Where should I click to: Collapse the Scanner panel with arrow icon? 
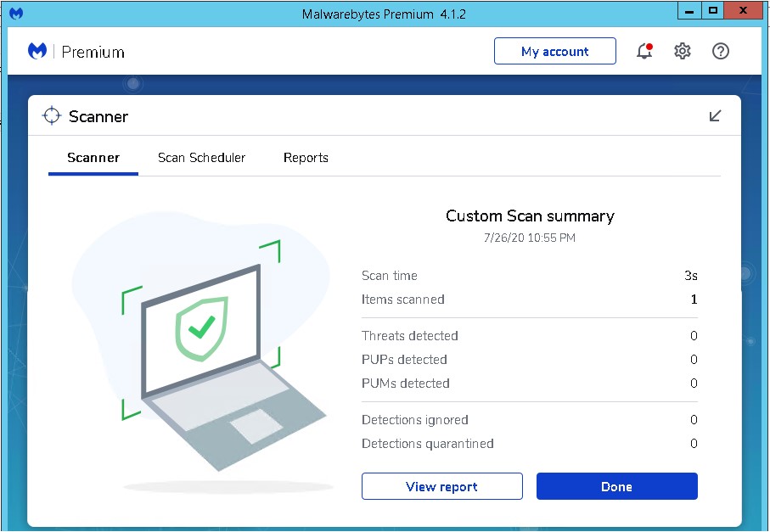coord(715,116)
